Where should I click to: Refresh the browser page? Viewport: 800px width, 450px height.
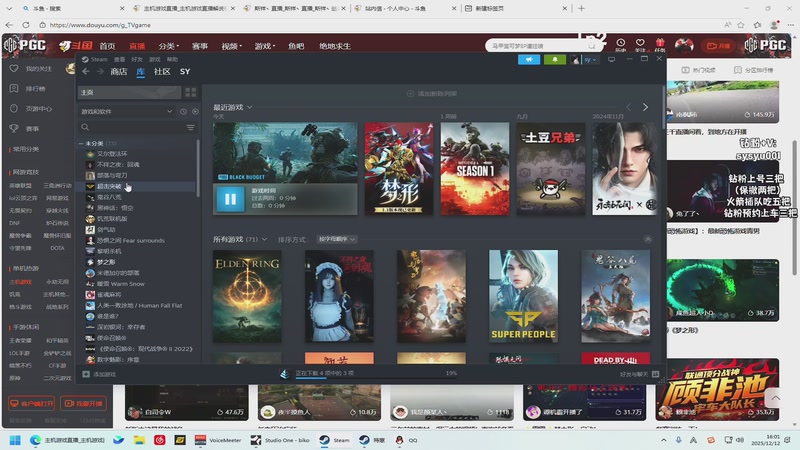(x=26, y=25)
